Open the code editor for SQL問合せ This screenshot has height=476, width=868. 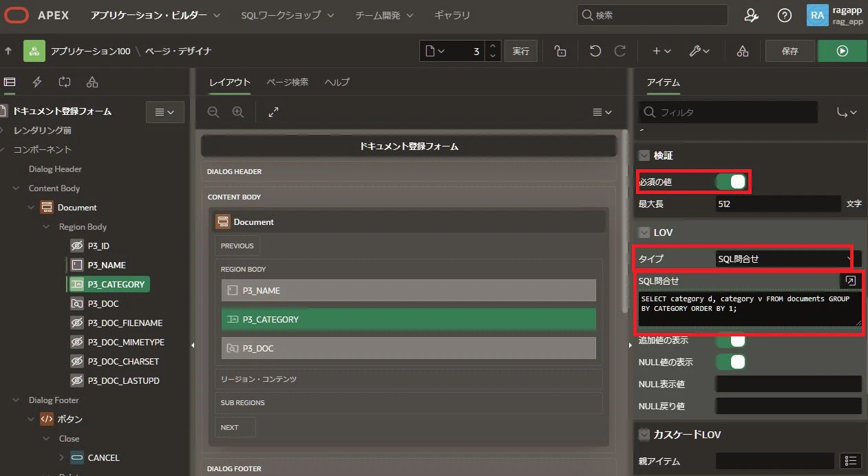(x=851, y=281)
